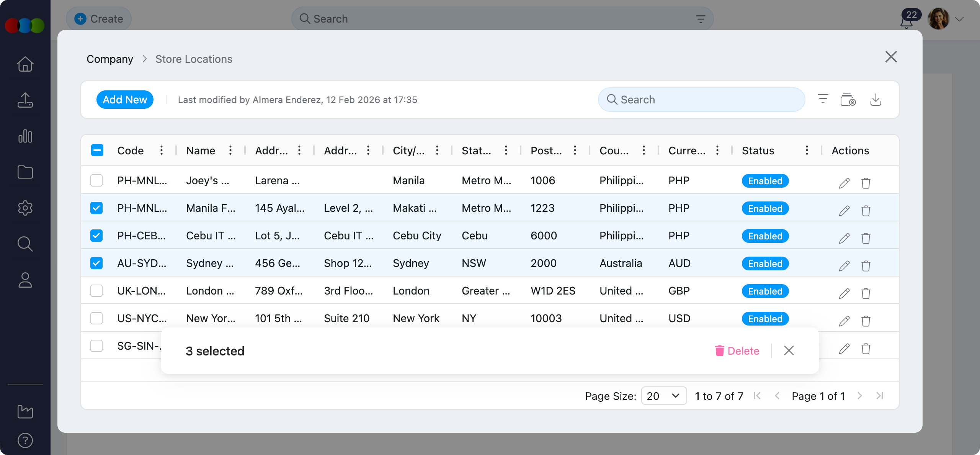Open the analytics bar-chart icon in the sidebar
The height and width of the screenshot is (455, 980).
point(24,136)
